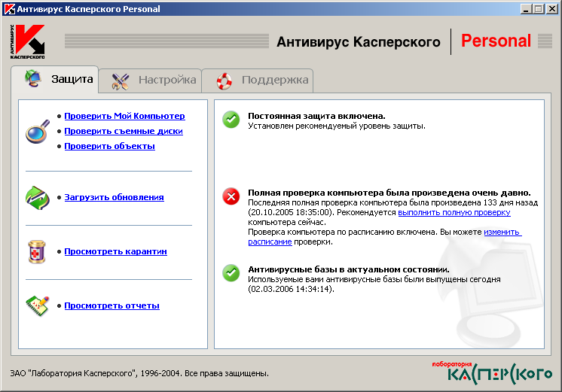The width and height of the screenshot is (562, 392).
Task: Click the copyright text ЗАО Лаборатория Касперского
Action: point(139,373)
